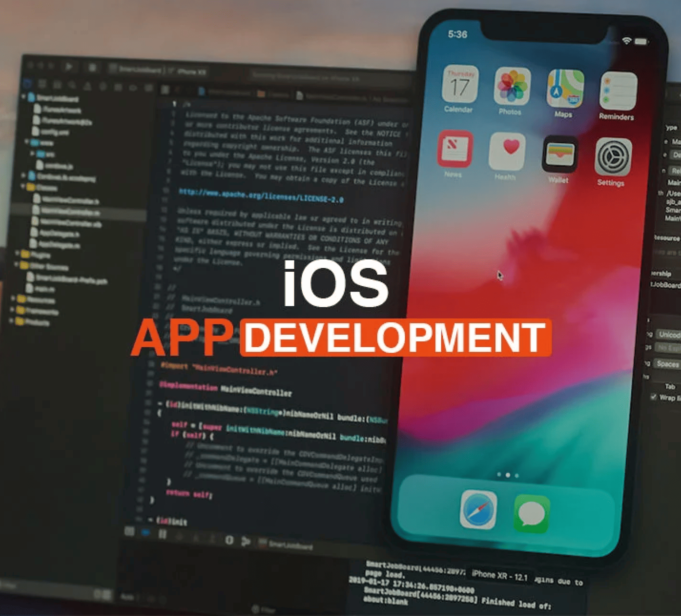Open the Calendar app on the simulator
Viewport: 681px width, 616px height.
tap(460, 84)
